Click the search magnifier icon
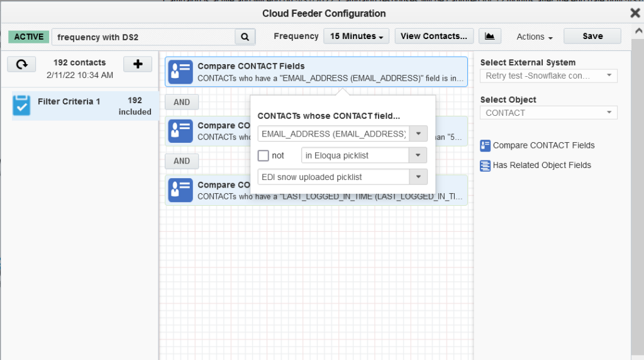This screenshot has width=644, height=360. pyautogui.click(x=245, y=37)
